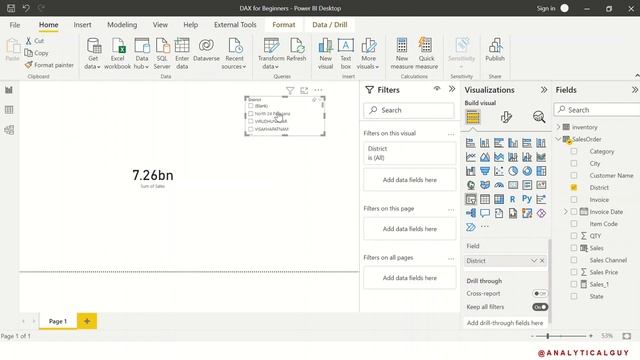Select the R script visual icon
This screenshot has width=640, height=360.
tap(513, 199)
